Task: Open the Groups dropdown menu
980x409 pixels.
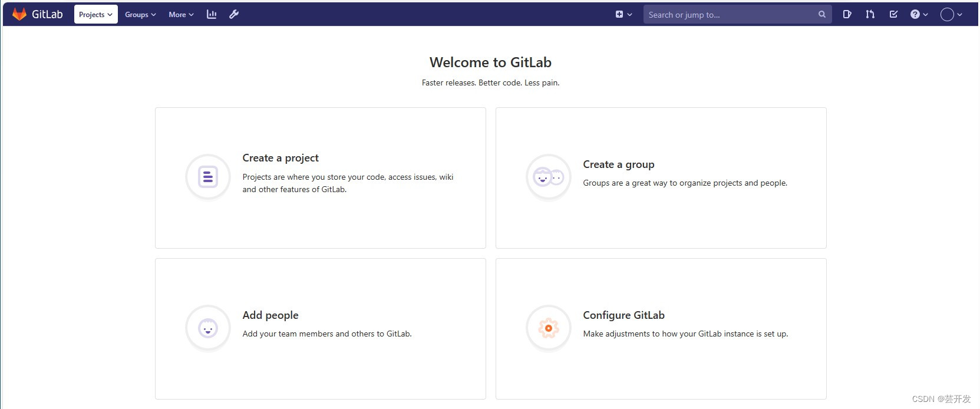Action: (x=140, y=15)
